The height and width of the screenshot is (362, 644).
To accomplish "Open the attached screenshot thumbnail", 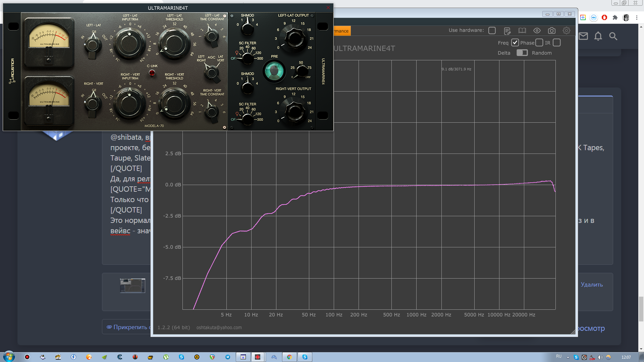I will click(132, 286).
